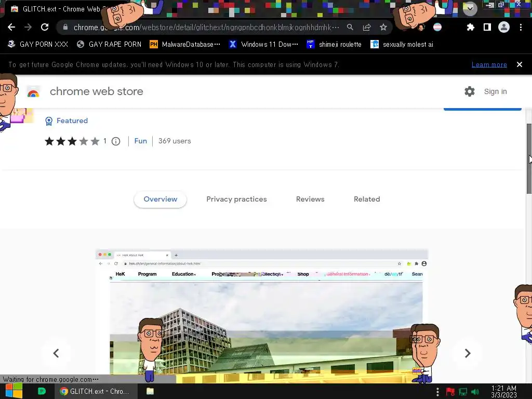
Task: Expand the tab search dropdown
Action: click(470, 8)
